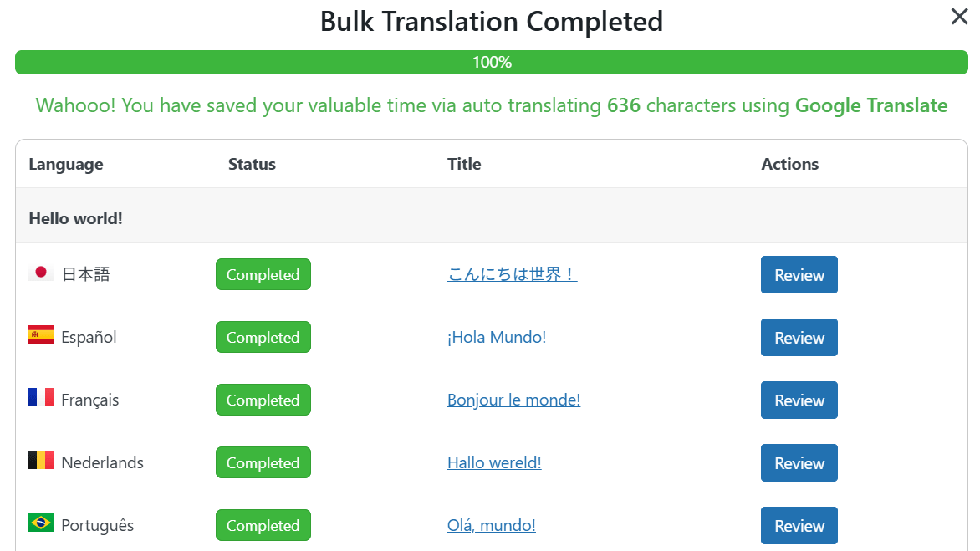
Task: Open the Hallo wereld! link
Action: tap(494, 463)
